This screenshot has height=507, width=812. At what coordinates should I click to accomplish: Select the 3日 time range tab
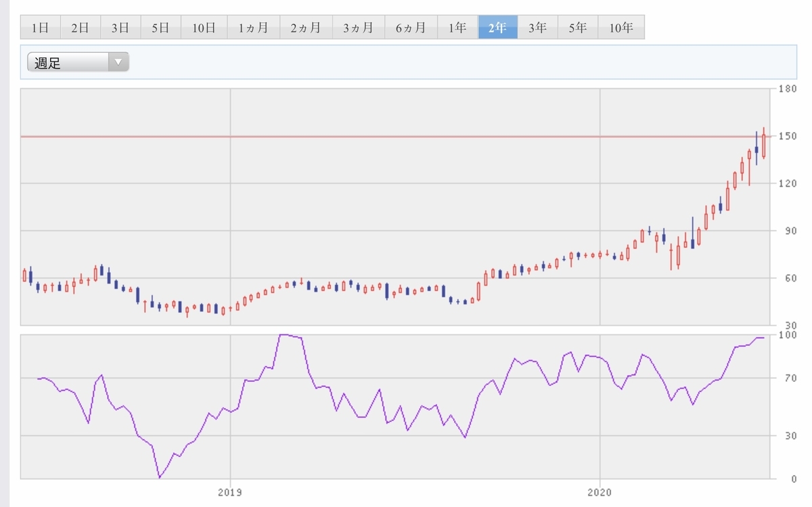(x=120, y=28)
